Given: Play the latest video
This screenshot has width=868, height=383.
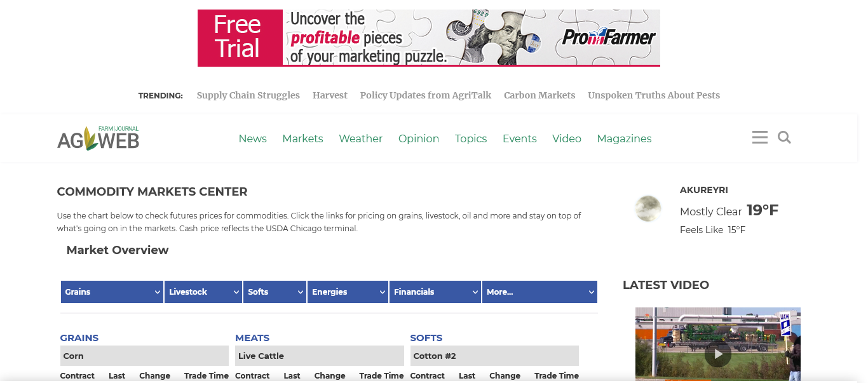Looking at the screenshot, I should (717, 354).
